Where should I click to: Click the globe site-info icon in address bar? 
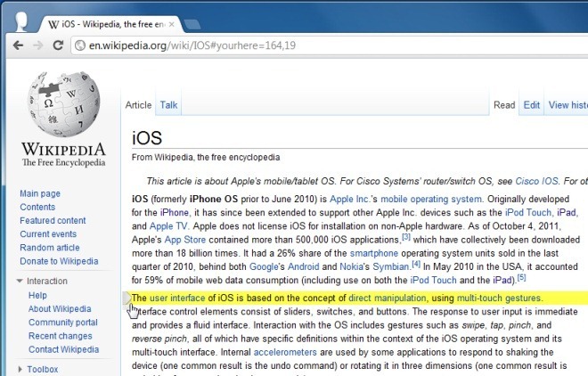click(x=80, y=45)
